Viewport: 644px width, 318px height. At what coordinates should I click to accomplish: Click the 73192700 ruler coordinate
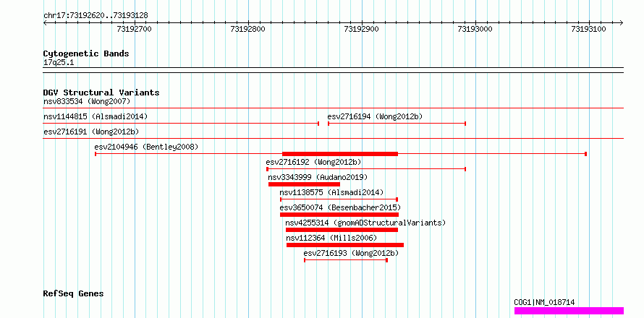click(x=135, y=29)
